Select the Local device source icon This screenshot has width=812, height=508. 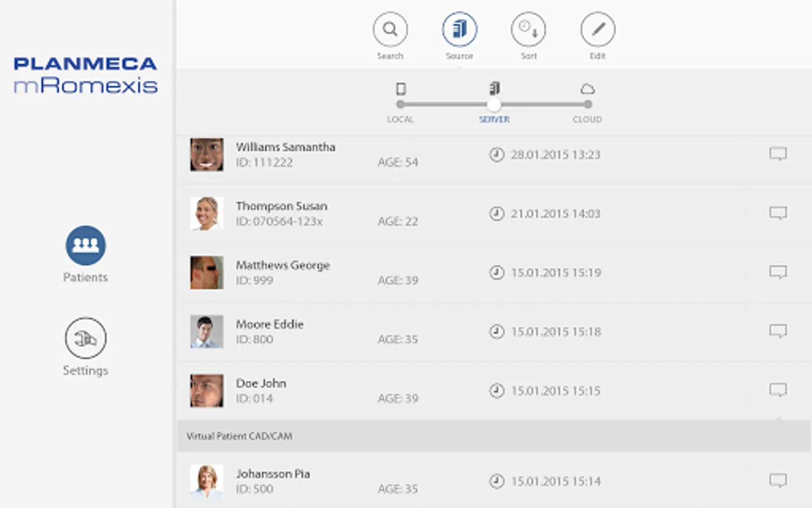click(x=401, y=89)
